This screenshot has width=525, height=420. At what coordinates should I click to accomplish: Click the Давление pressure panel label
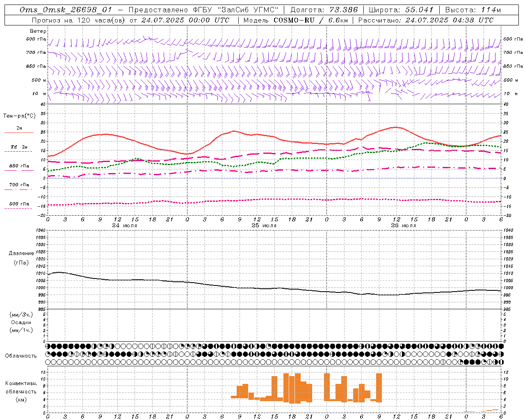pos(21,253)
